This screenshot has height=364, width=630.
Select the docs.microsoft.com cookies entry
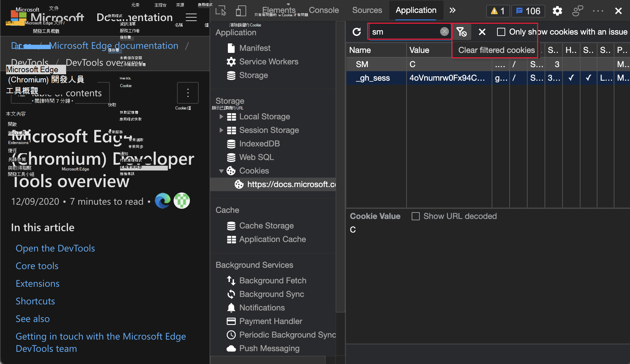click(x=273, y=184)
